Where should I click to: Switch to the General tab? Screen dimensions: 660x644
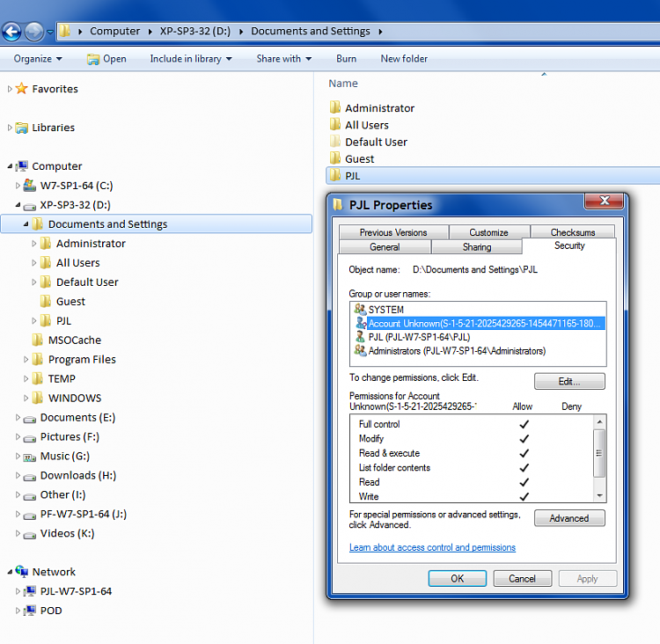coord(385,247)
